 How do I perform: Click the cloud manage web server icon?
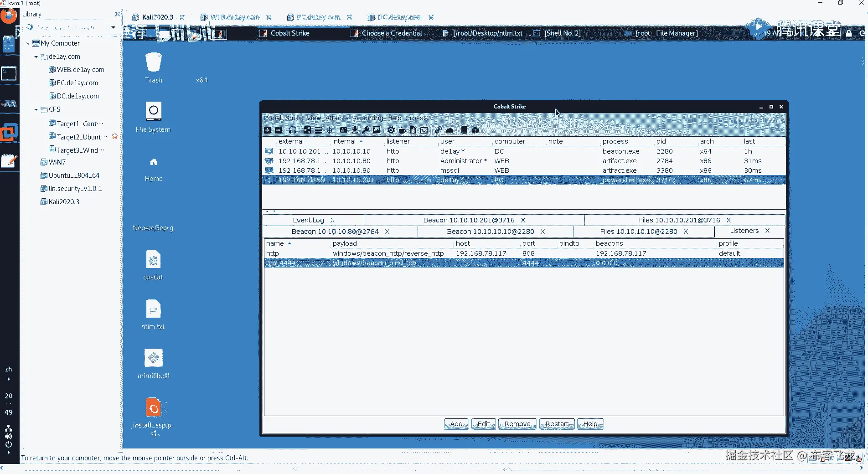click(x=449, y=130)
